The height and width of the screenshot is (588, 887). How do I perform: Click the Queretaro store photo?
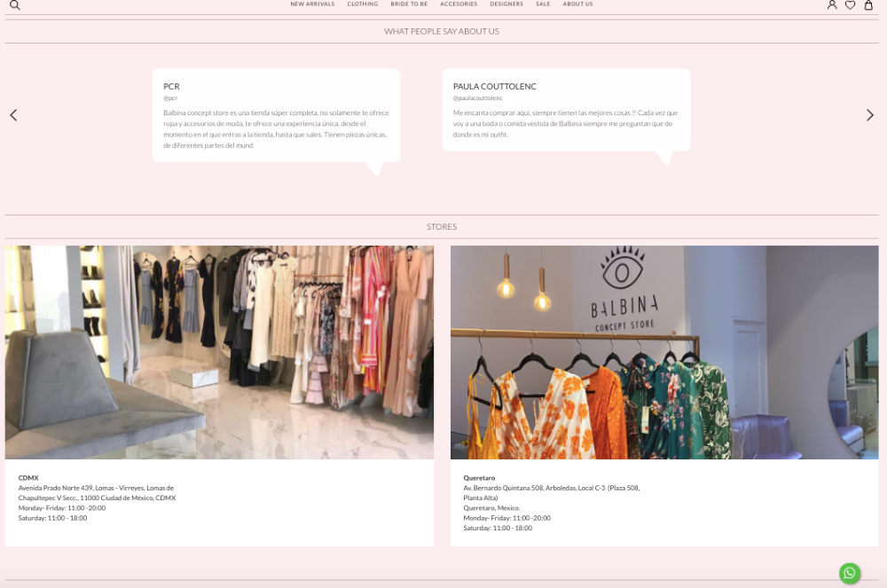[x=664, y=352]
